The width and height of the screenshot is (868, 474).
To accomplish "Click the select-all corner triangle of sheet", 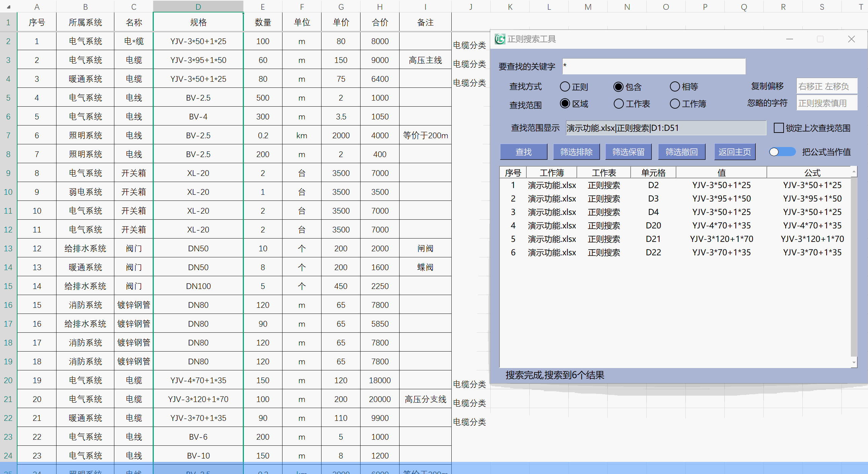I will [x=8, y=7].
